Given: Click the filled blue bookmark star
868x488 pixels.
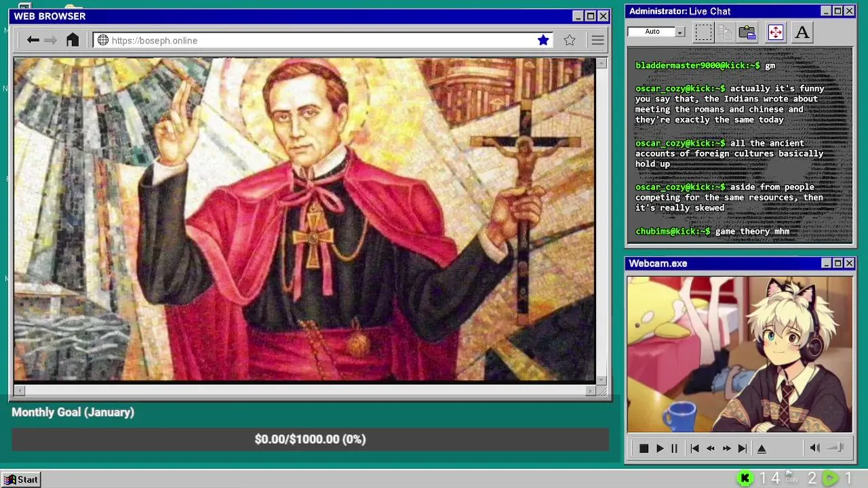Looking at the screenshot, I should [543, 40].
